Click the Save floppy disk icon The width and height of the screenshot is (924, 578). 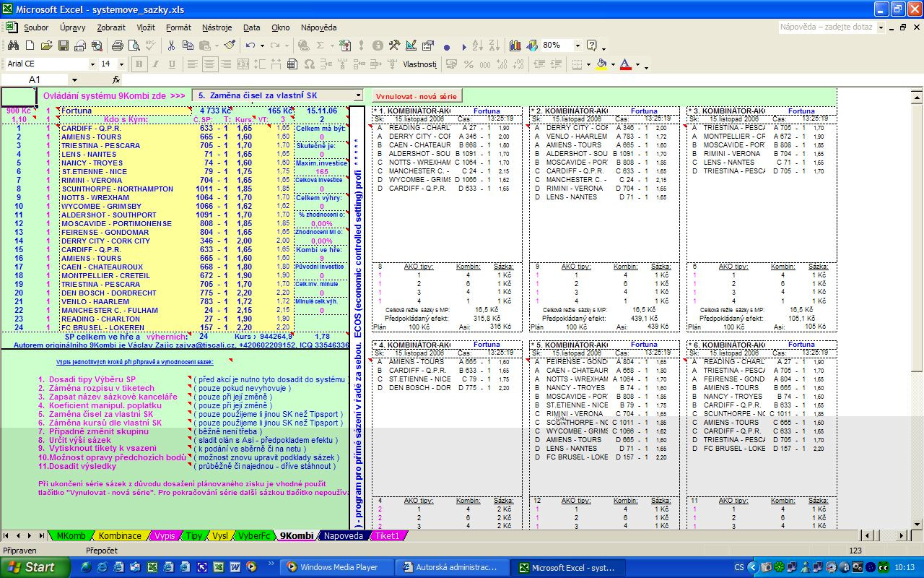pyautogui.click(x=64, y=46)
